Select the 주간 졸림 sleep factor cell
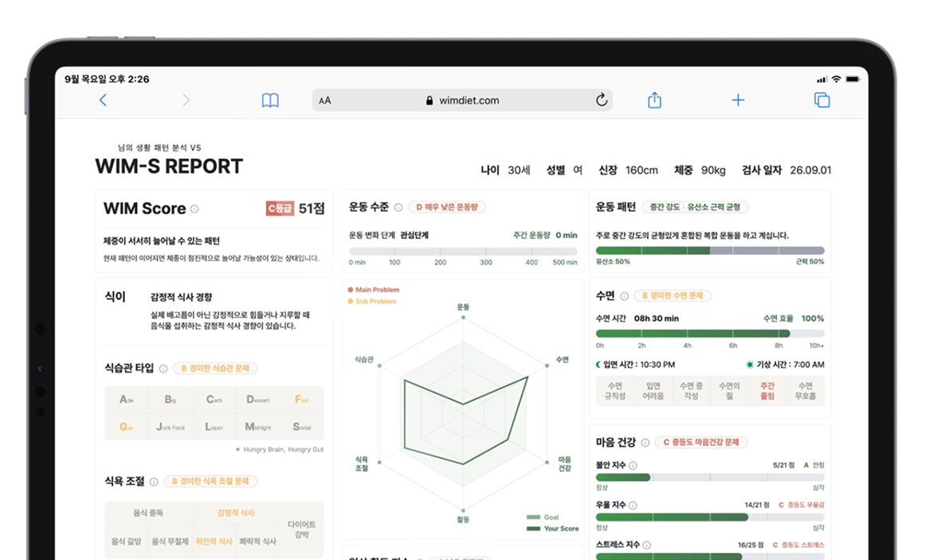Viewport: 926px width, 560px height. [x=767, y=390]
